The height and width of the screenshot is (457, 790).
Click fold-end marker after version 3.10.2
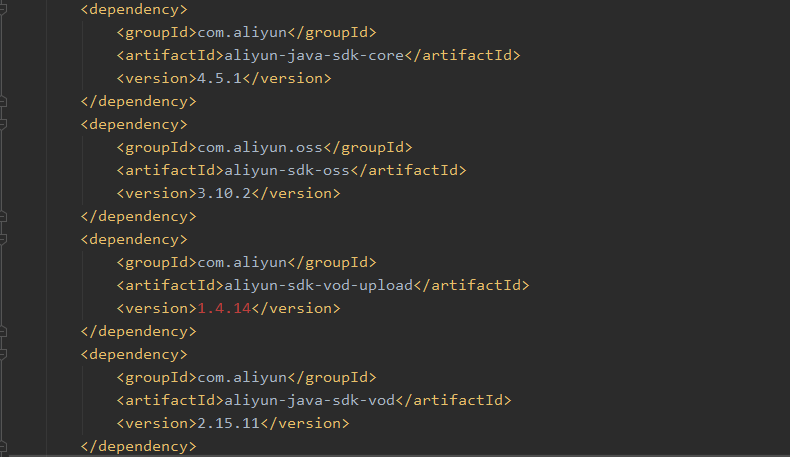[4, 216]
